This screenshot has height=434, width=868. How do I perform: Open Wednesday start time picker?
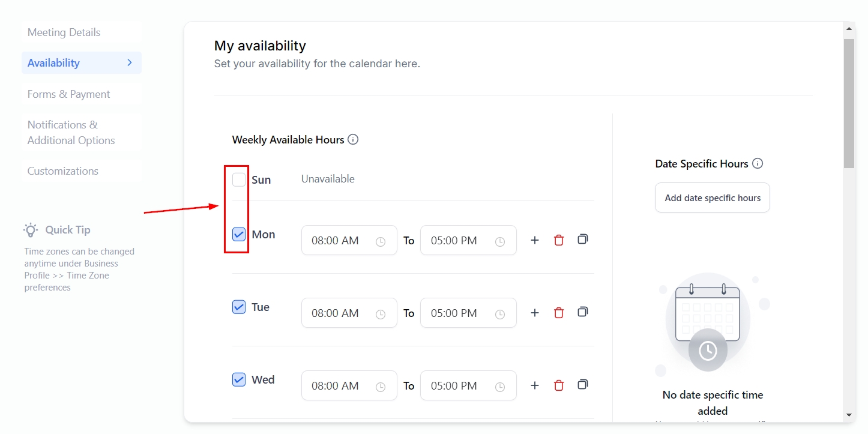(x=349, y=386)
